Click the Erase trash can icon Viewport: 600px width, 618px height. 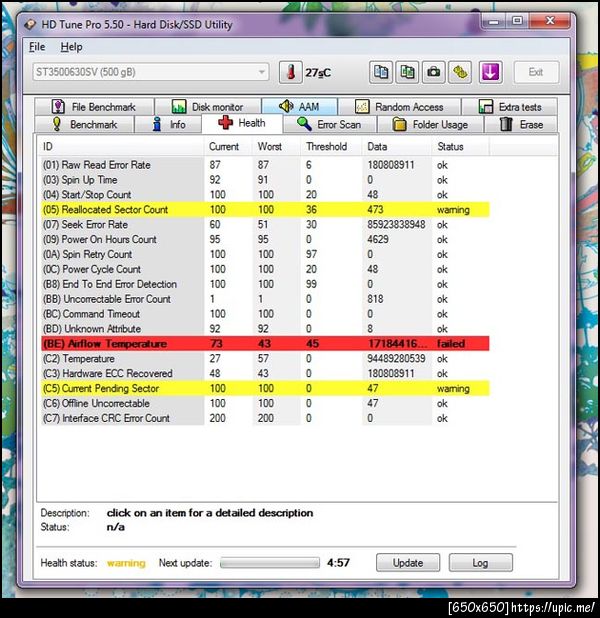506,124
